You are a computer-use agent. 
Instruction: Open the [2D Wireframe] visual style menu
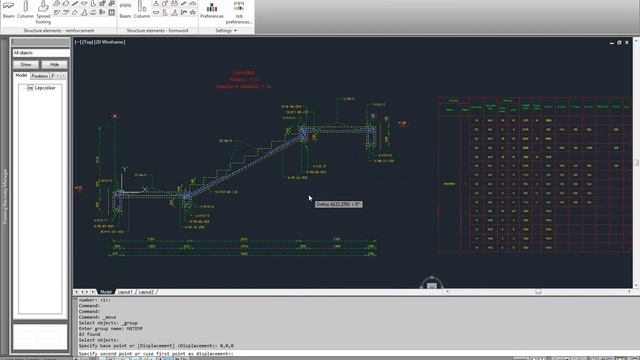click(x=110, y=42)
